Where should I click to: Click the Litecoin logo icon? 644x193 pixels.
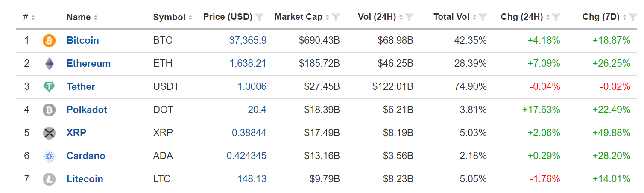pos(49,179)
